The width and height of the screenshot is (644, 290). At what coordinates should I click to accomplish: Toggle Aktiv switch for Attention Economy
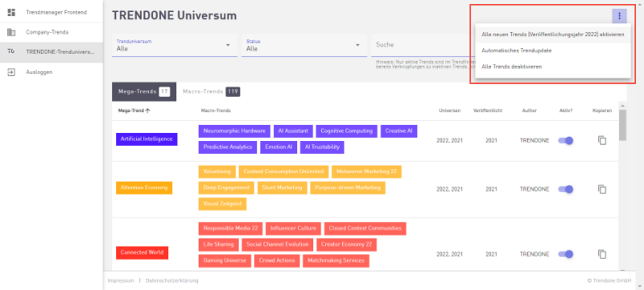(x=565, y=189)
